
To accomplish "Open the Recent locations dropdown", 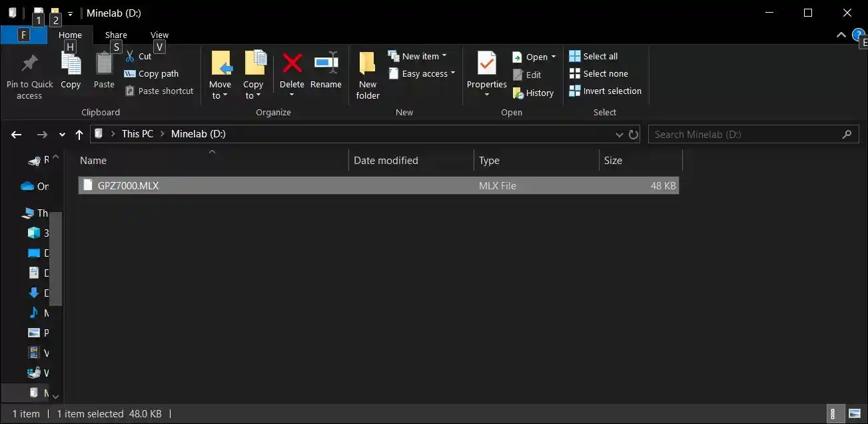I will [62, 135].
